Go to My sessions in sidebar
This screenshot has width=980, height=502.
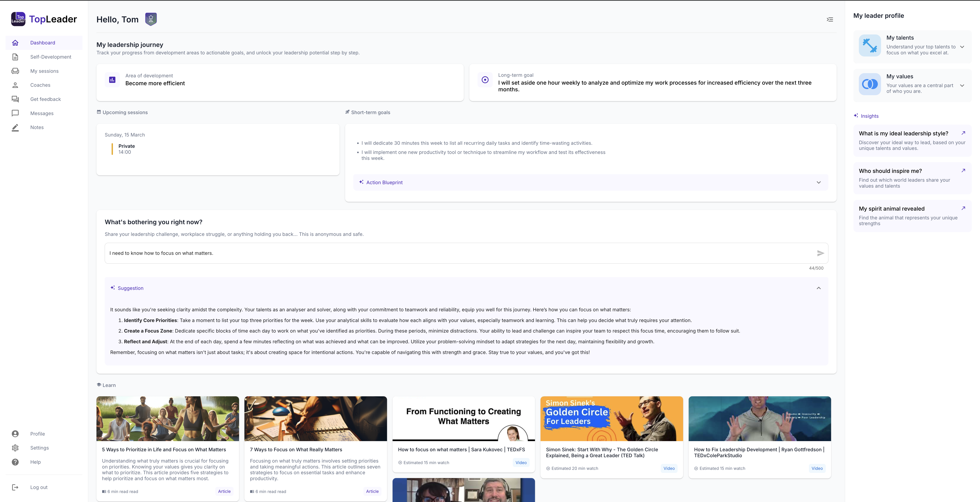tap(44, 71)
